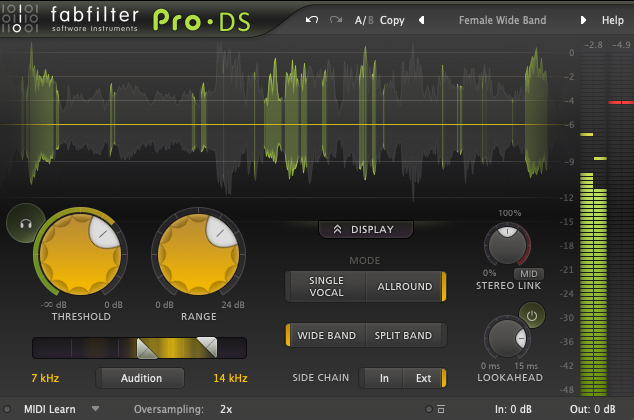
Task: Click the FabFilter logo icon
Action: tap(19, 18)
